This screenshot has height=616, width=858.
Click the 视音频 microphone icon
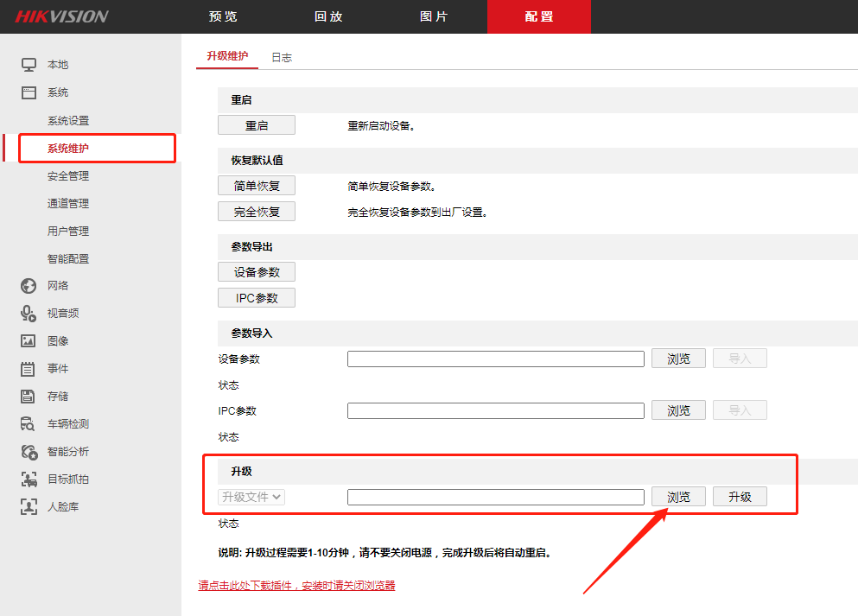tap(29, 314)
